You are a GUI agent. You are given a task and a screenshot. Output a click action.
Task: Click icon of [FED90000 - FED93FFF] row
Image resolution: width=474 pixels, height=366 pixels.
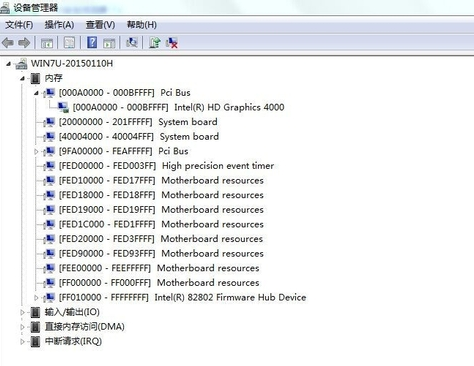49,254
